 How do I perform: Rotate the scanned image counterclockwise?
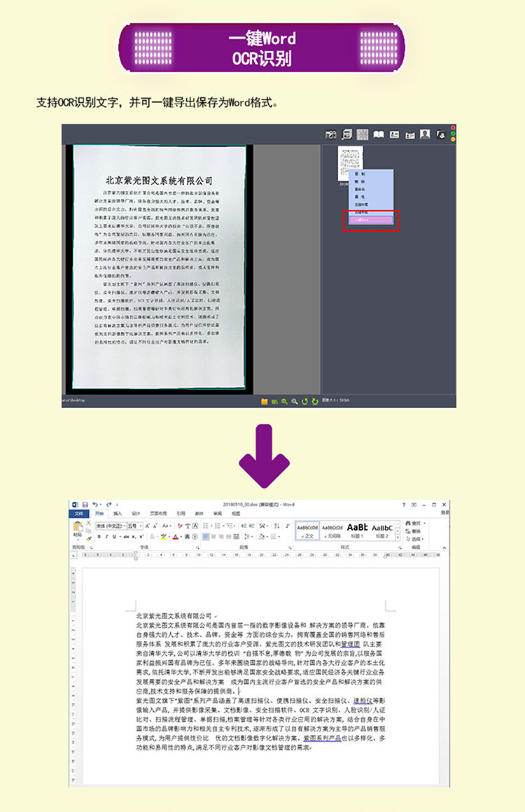(304, 401)
